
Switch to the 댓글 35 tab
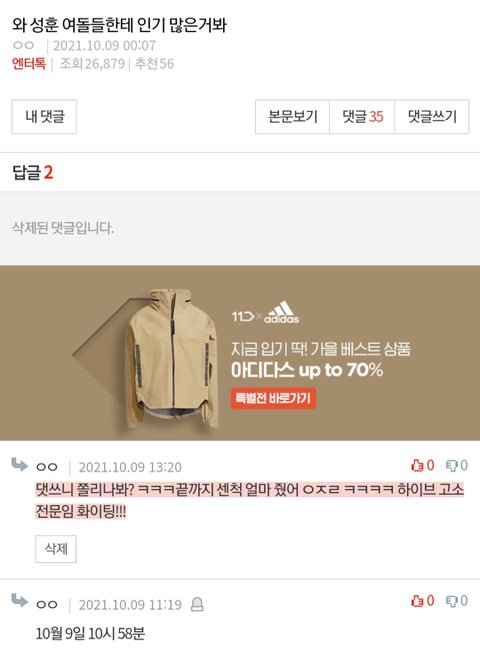pos(362,117)
